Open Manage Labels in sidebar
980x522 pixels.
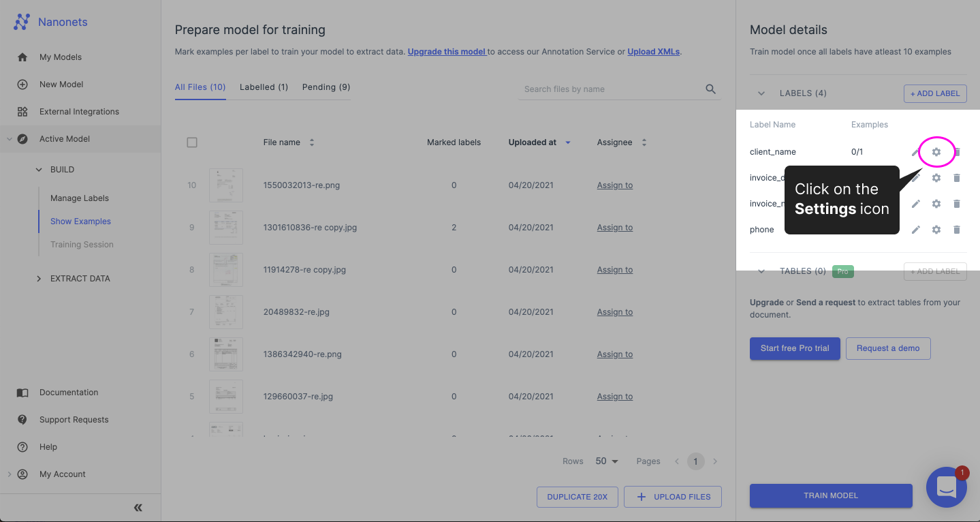click(80, 198)
